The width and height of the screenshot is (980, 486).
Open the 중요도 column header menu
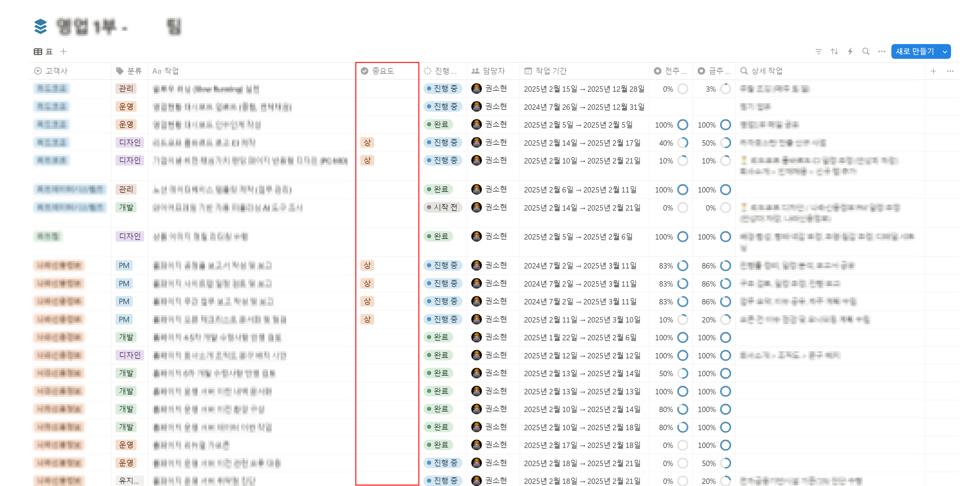pos(382,71)
